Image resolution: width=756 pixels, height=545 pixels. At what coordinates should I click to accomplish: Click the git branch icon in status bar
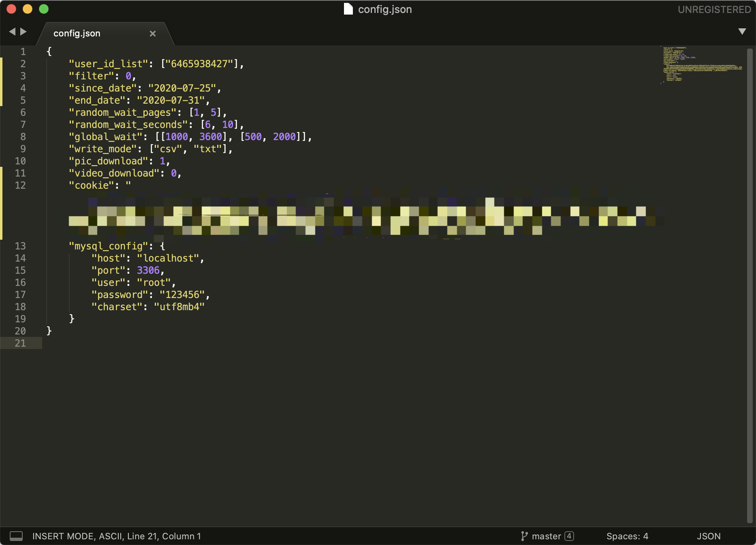[524, 536]
